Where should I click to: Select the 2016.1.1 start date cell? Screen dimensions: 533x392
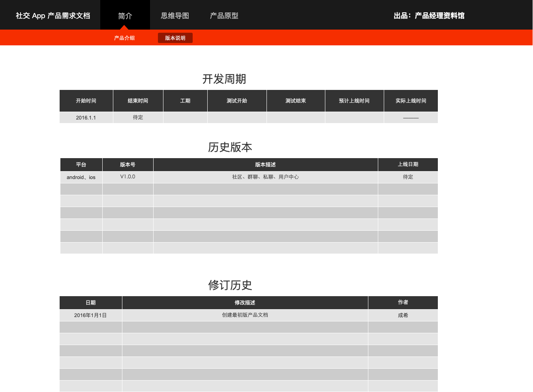click(x=86, y=118)
